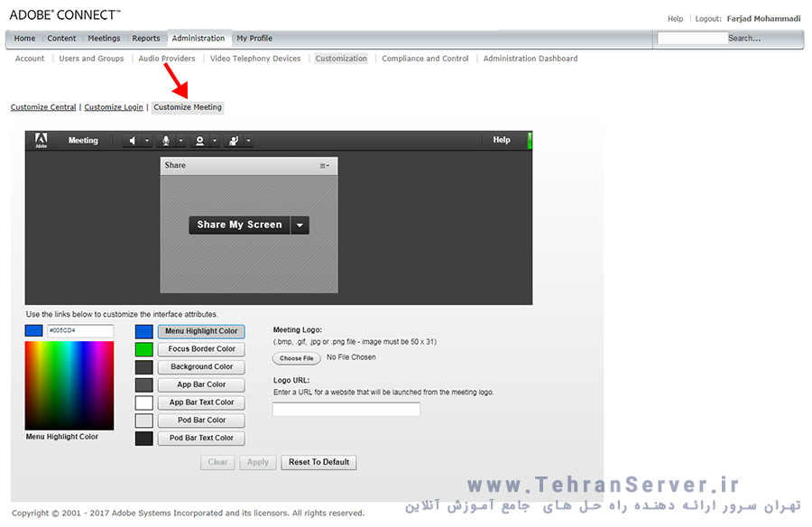
Task: Select the Focus Border Color button
Action: pos(201,349)
